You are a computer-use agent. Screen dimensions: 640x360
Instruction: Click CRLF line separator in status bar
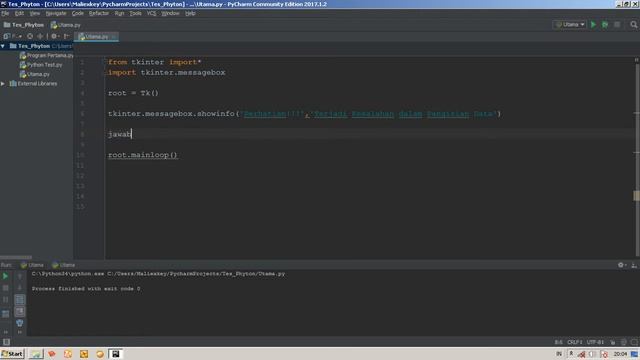point(574,342)
